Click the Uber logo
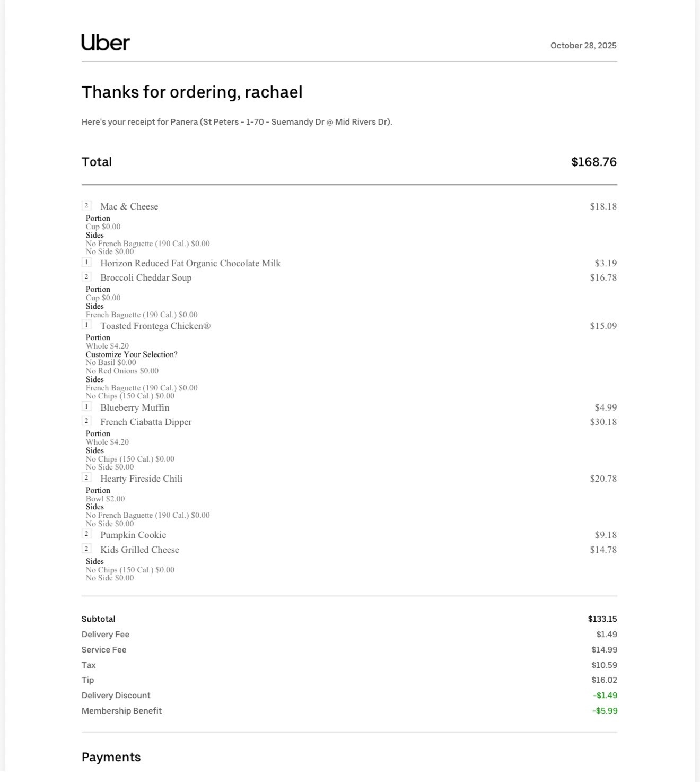The image size is (700, 782). 106,43
